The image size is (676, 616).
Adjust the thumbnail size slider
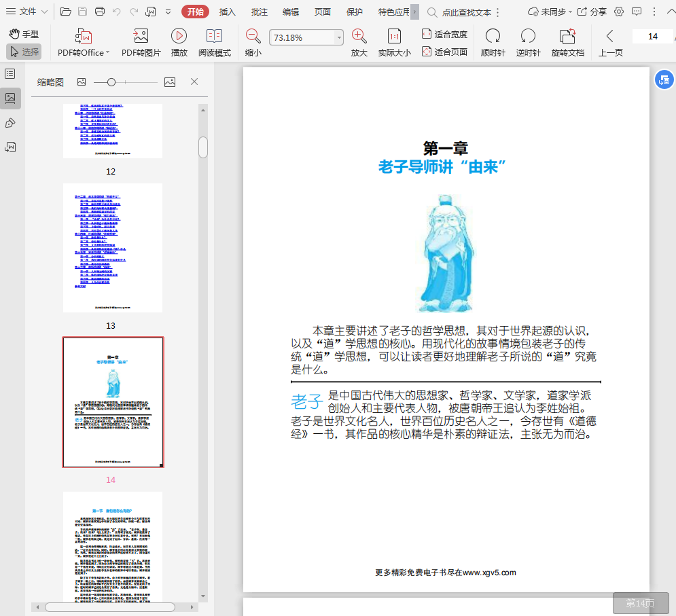tap(111, 82)
